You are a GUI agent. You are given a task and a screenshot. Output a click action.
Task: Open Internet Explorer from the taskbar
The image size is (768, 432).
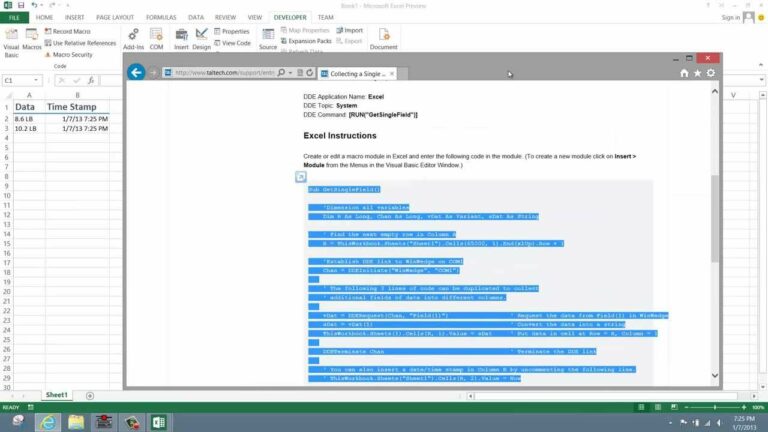coord(47,421)
